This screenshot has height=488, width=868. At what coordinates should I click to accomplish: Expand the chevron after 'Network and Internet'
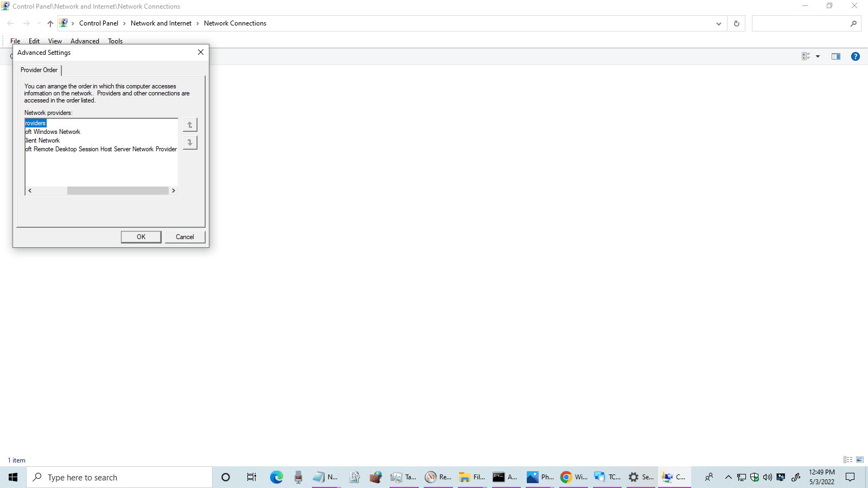[197, 23]
